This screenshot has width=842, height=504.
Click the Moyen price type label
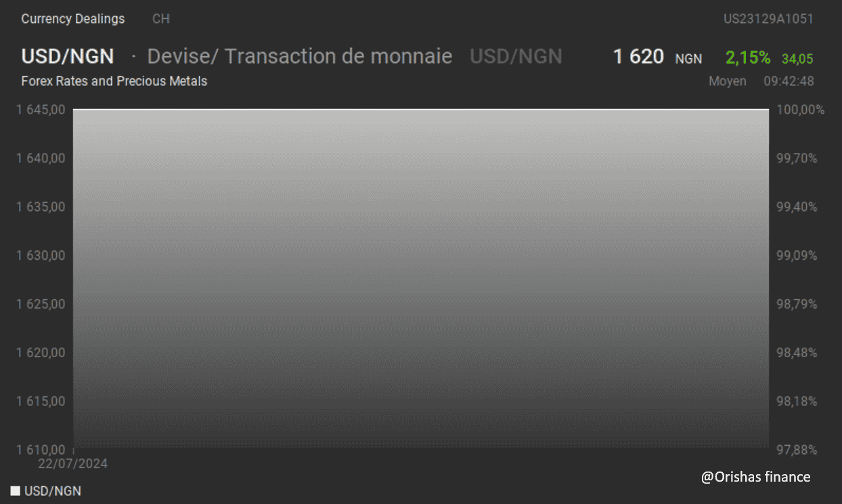point(728,81)
